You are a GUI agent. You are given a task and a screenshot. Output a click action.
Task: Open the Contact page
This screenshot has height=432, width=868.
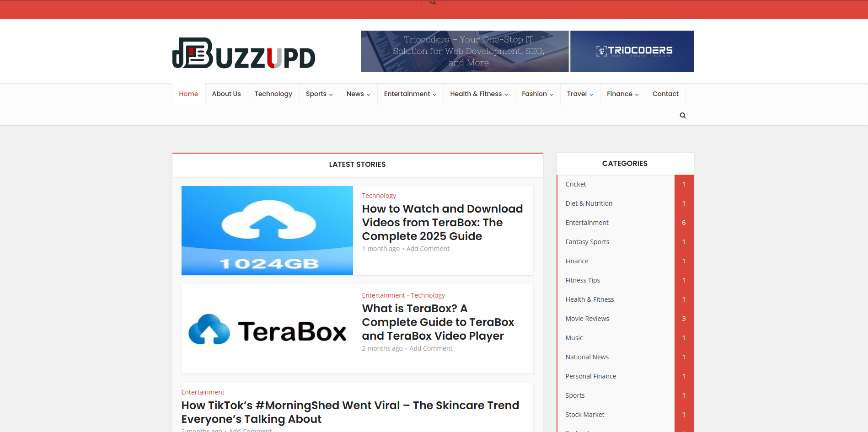pos(665,94)
